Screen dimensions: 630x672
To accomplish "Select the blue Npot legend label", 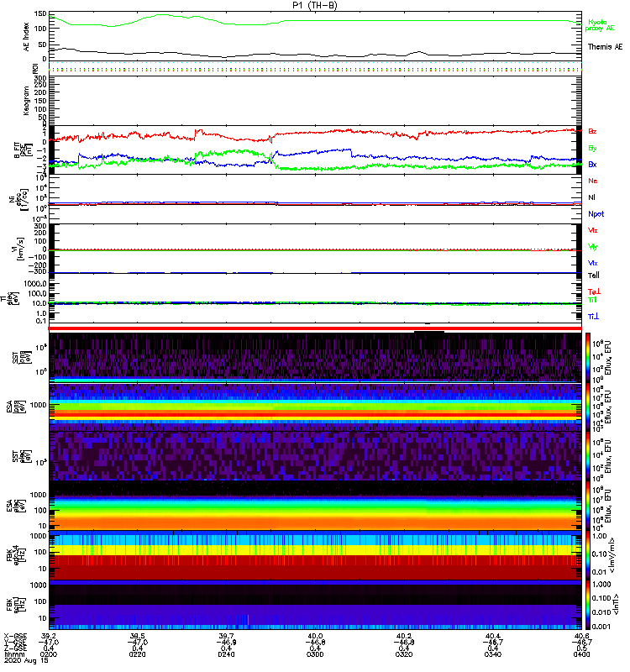I will (596, 214).
